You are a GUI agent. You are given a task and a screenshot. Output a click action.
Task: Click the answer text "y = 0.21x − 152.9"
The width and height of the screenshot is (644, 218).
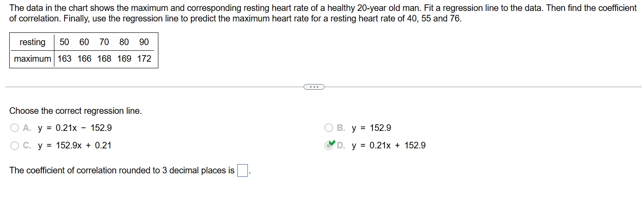(x=75, y=128)
